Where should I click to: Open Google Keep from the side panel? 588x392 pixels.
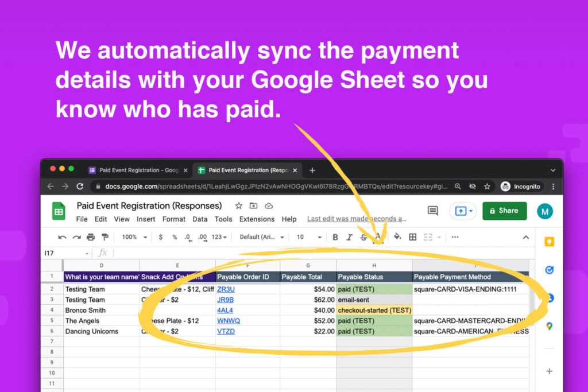pyautogui.click(x=548, y=242)
